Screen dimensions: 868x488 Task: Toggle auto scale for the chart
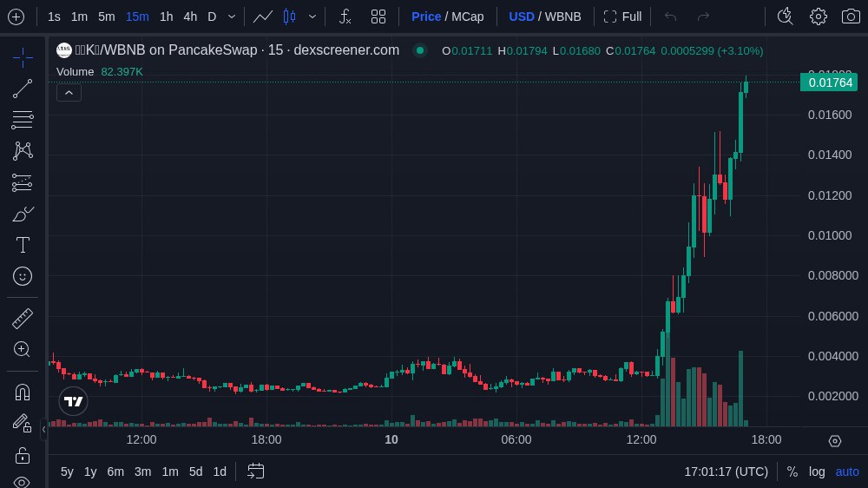click(x=847, y=472)
